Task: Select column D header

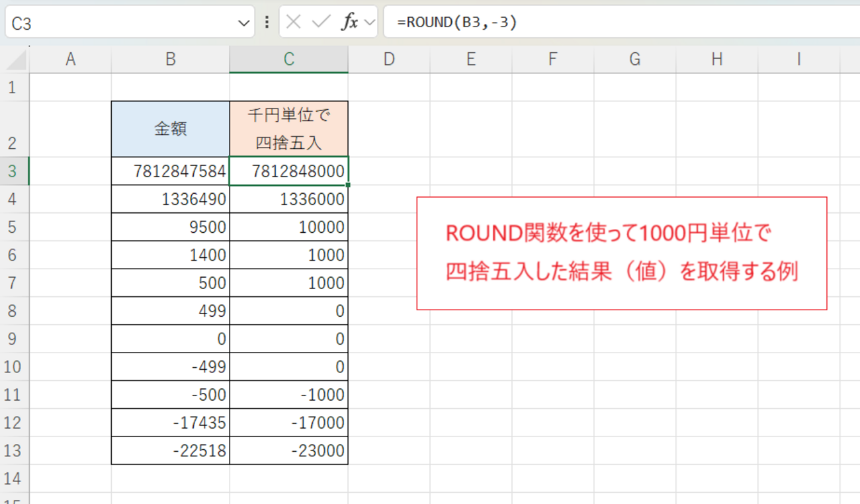Action: click(x=389, y=60)
